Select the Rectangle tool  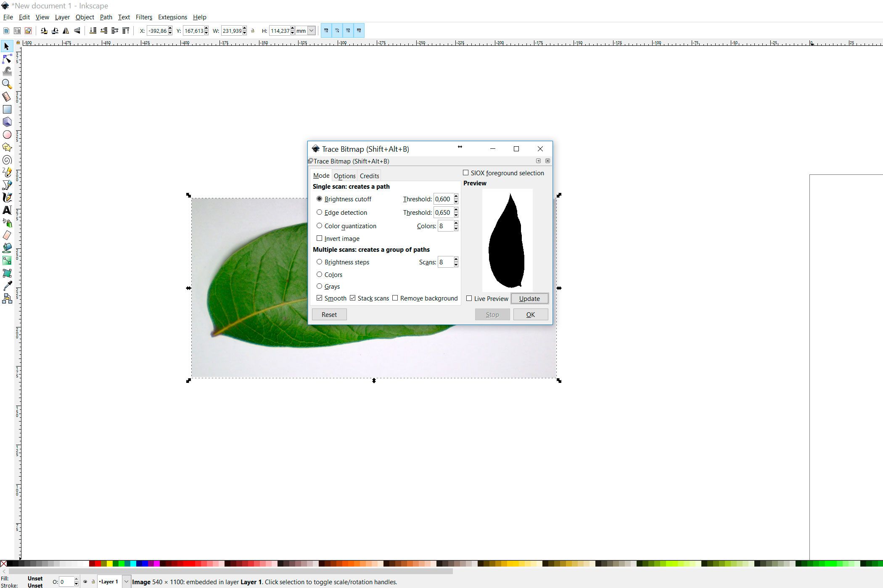point(7,109)
